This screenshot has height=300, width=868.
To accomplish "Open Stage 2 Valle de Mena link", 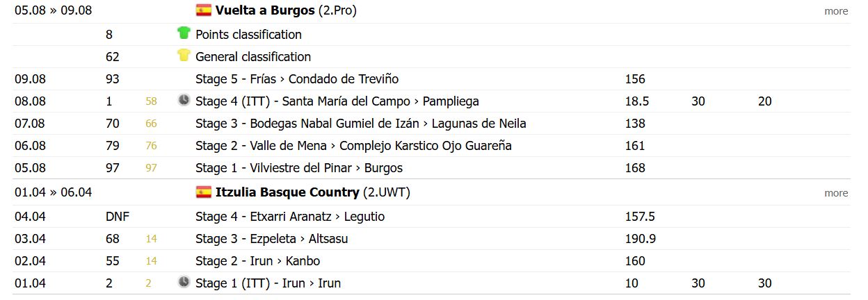I will [353, 146].
